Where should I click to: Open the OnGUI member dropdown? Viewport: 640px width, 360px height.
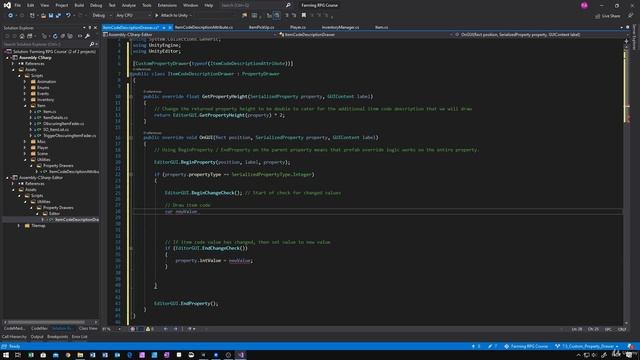[539, 35]
